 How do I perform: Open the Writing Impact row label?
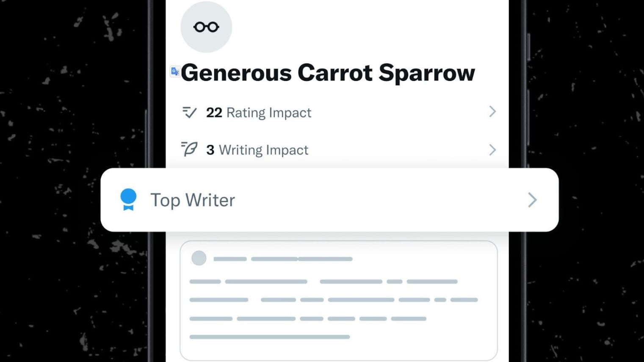(263, 150)
